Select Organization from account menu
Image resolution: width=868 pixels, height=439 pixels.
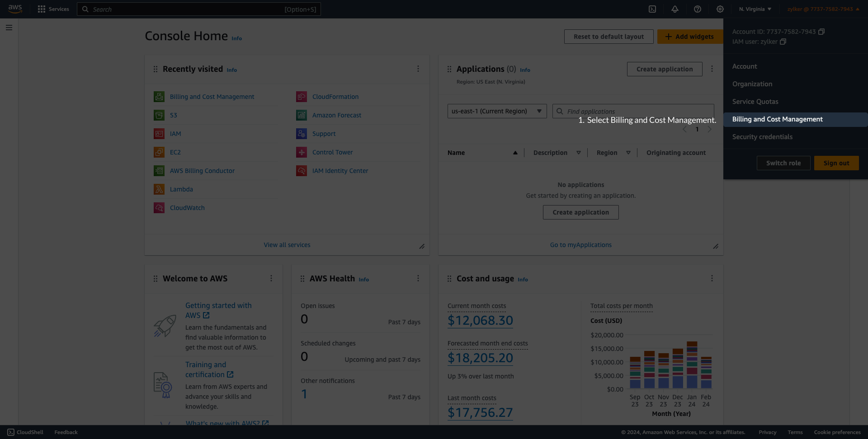coord(752,84)
